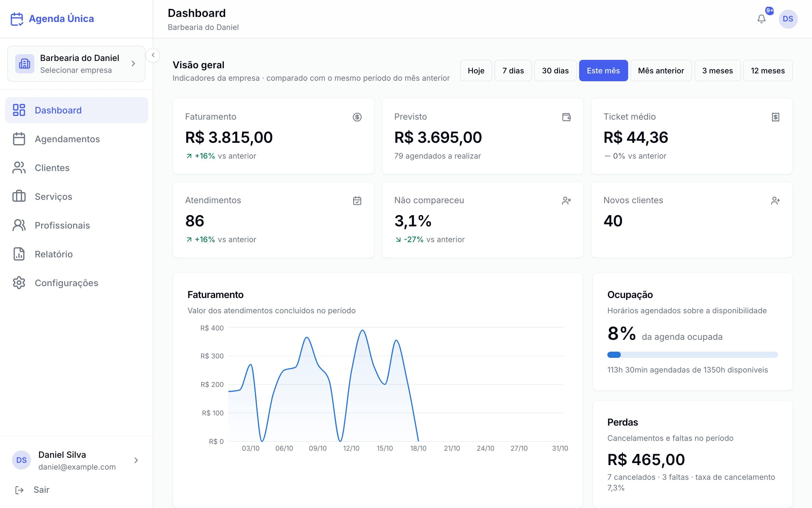Click the 3,1% Não compareceu value
812x508 pixels.
point(413,221)
